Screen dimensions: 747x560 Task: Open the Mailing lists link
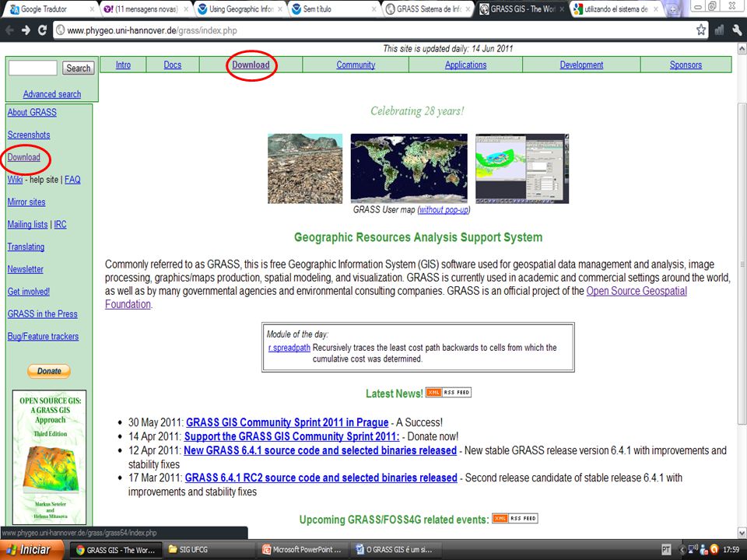click(x=28, y=224)
